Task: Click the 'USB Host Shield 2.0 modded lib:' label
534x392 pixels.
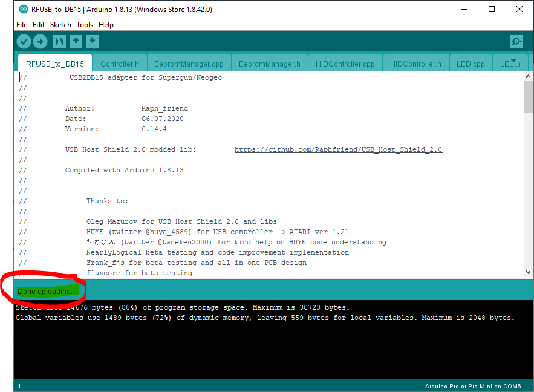Action: [131, 149]
